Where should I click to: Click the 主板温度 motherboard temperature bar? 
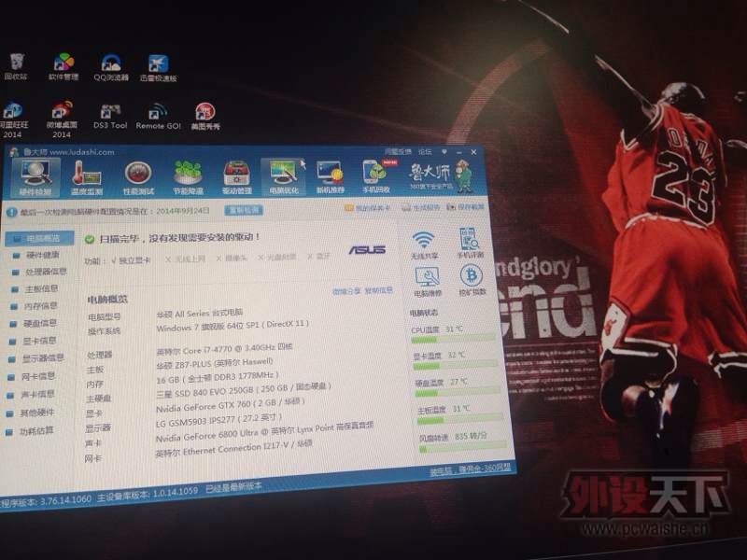point(460,419)
